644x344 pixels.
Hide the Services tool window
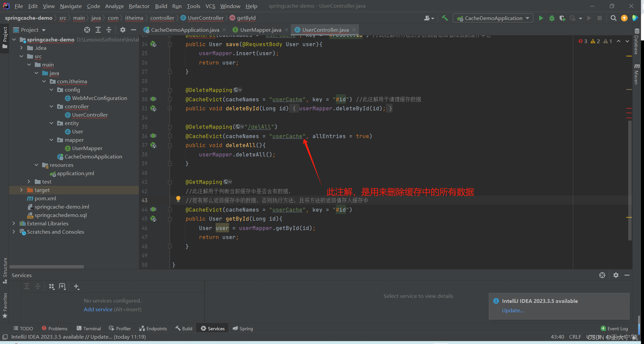tap(627, 275)
